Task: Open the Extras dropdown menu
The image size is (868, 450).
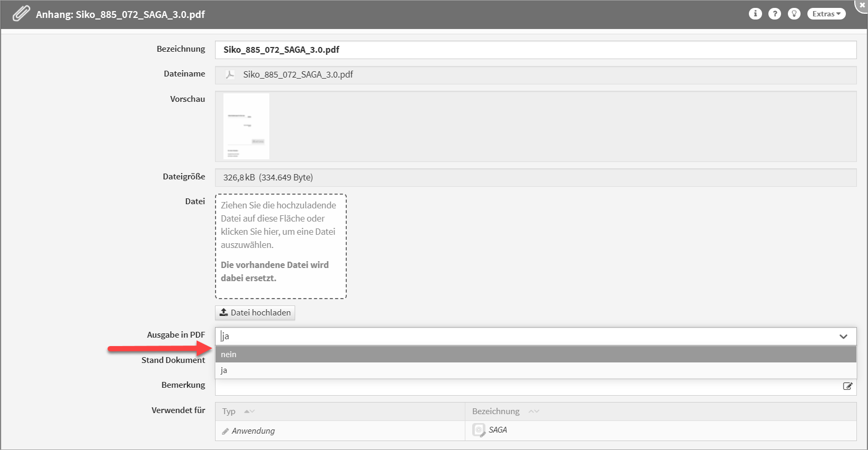Action: [x=826, y=14]
